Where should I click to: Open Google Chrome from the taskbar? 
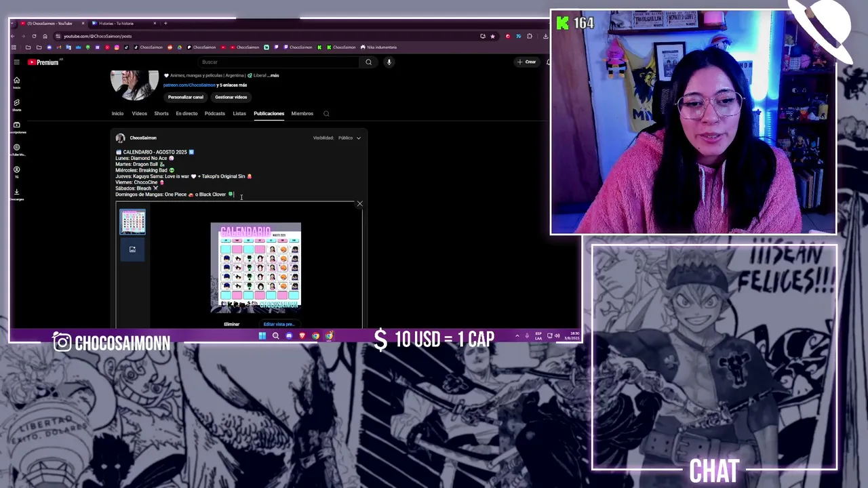pyautogui.click(x=315, y=335)
